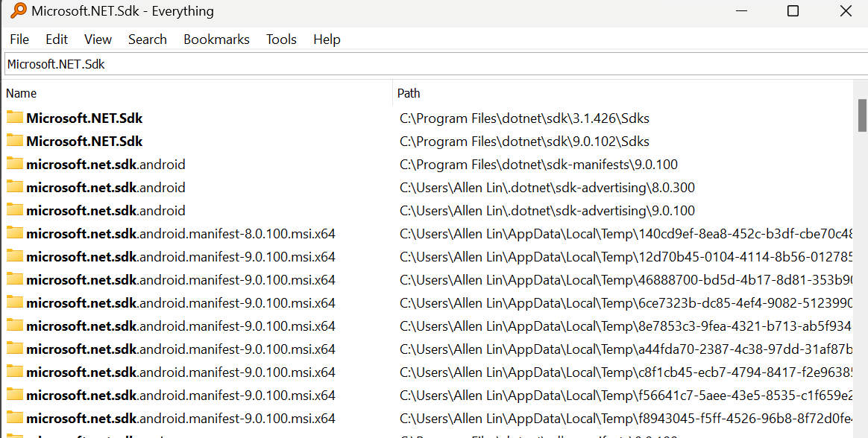Select Microsoft.NET.Sdk name in 3.1.426 row
The height and width of the screenshot is (438, 868).
(84, 118)
